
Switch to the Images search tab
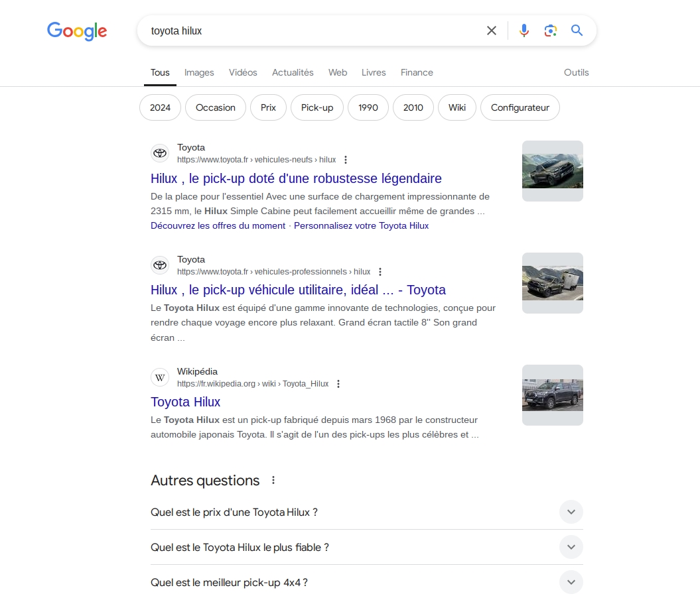coord(199,72)
